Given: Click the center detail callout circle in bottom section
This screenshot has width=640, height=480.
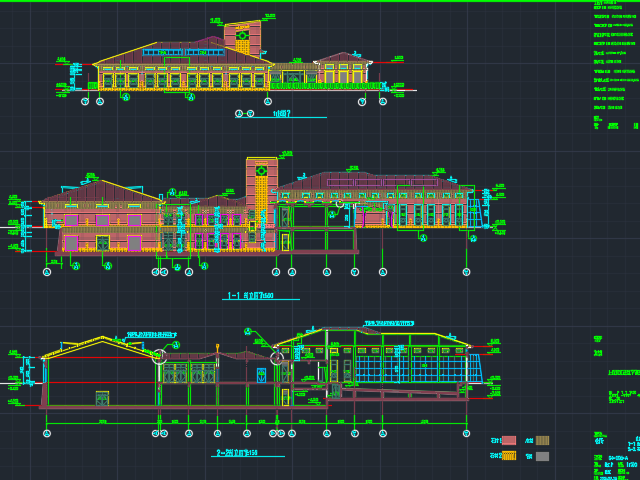Looking at the screenshot, I should point(278,355).
